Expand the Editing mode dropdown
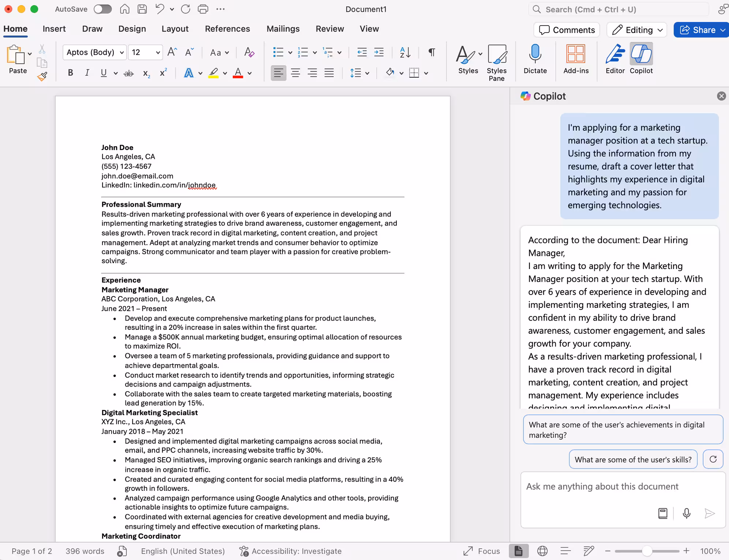This screenshot has width=729, height=560. (x=637, y=30)
